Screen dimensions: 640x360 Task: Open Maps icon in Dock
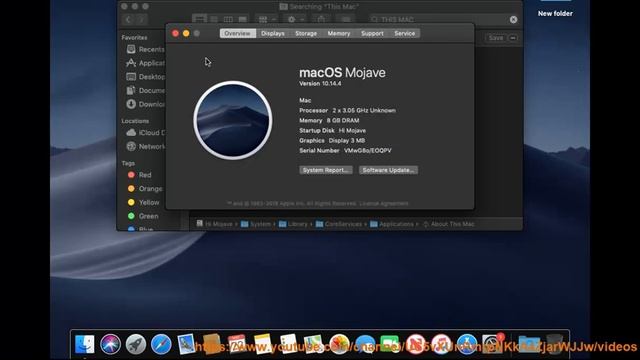point(313,344)
